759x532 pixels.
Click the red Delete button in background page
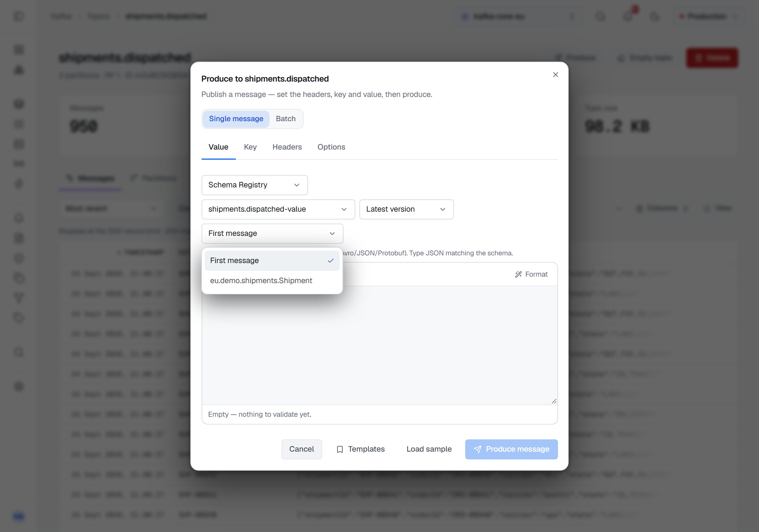[x=712, y=58]
